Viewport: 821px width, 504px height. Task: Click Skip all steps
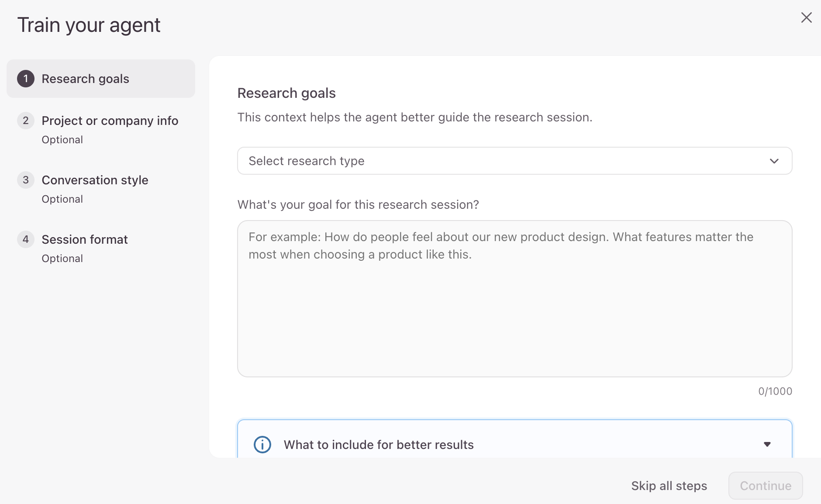point(669,486)
